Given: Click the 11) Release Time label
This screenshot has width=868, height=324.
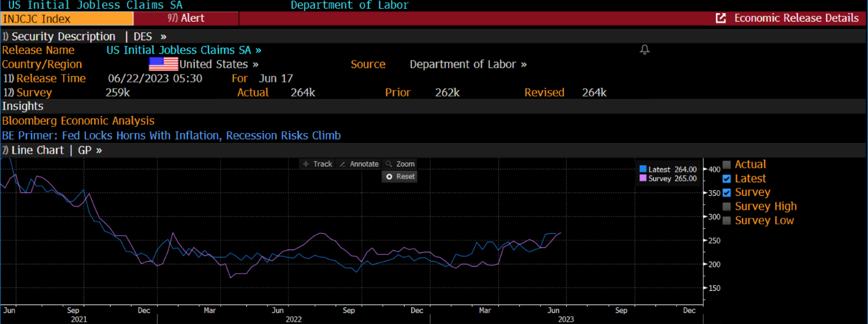Looking at the screenshot, I should pos(44,78).
